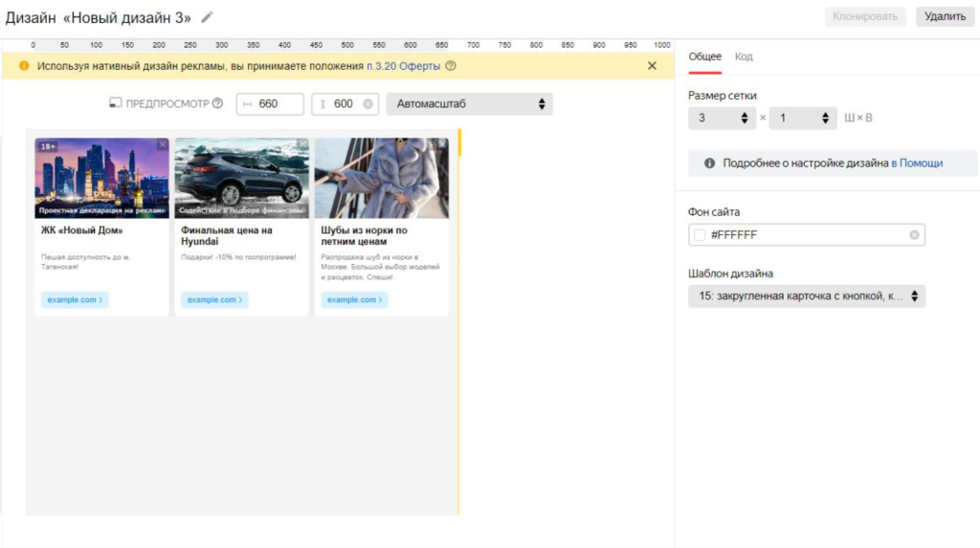Screen dimensions: 980x548
Task: Open the Шаблон дизайна template dropdown
Action: [807, 296]
